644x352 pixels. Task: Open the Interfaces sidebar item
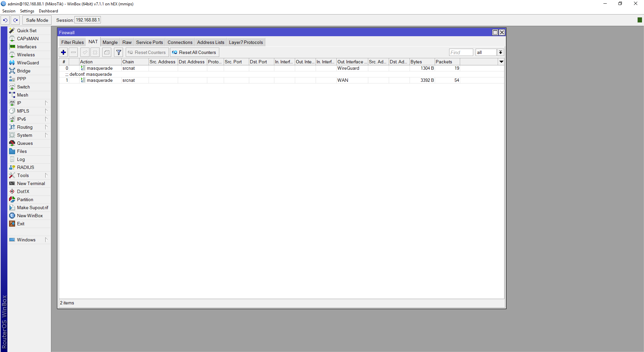[29, 47]
